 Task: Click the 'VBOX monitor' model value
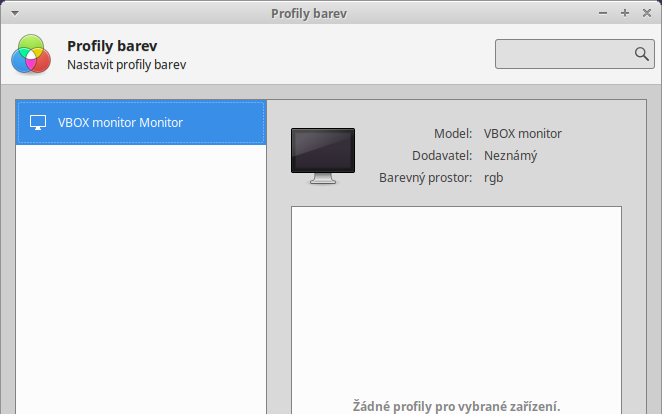click(523, 133)
